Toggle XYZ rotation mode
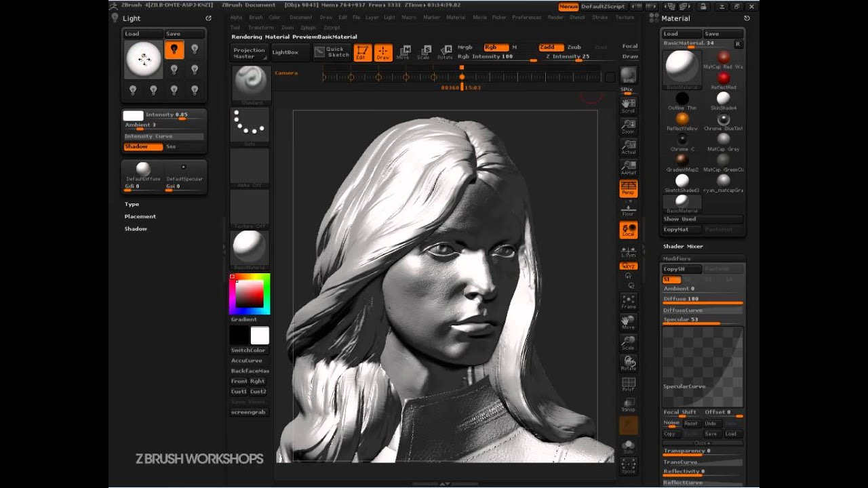Viewport: 868px width, 488px height. point(629,266)
